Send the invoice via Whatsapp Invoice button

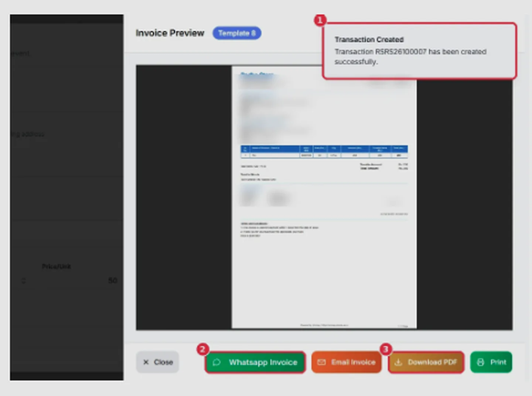click(x=255, y=362)
